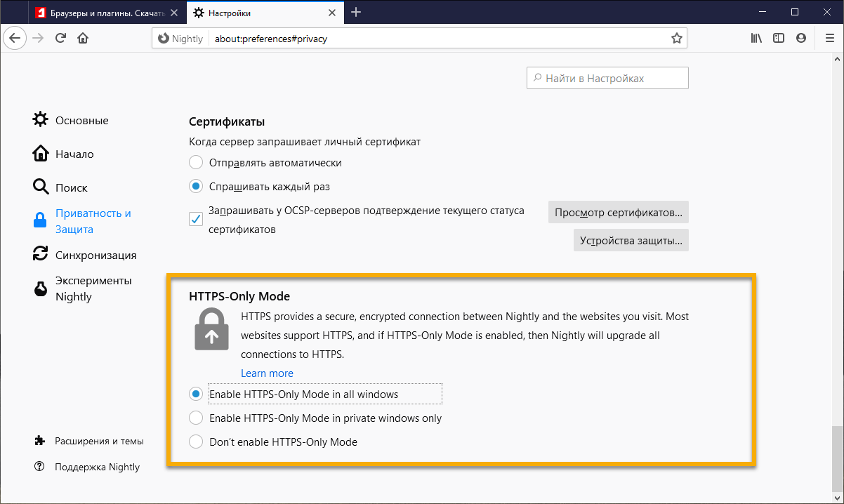Bookmark this page using the star icon
The width and height of the screenshot is (844, 504).
676,38
